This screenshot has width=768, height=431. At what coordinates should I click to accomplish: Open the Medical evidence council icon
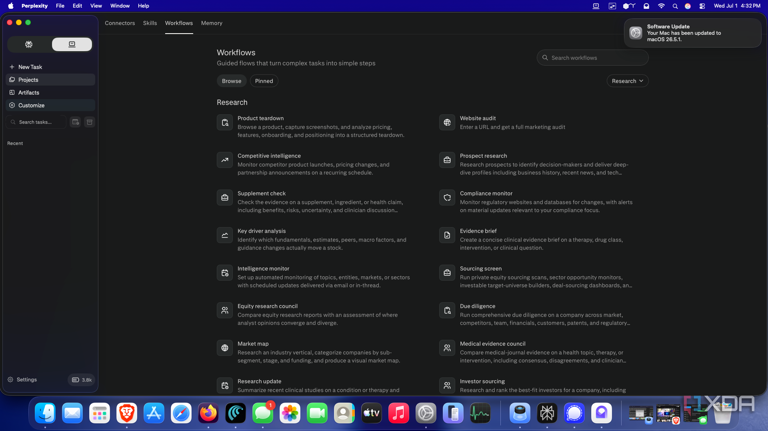[x=447, y=348]
